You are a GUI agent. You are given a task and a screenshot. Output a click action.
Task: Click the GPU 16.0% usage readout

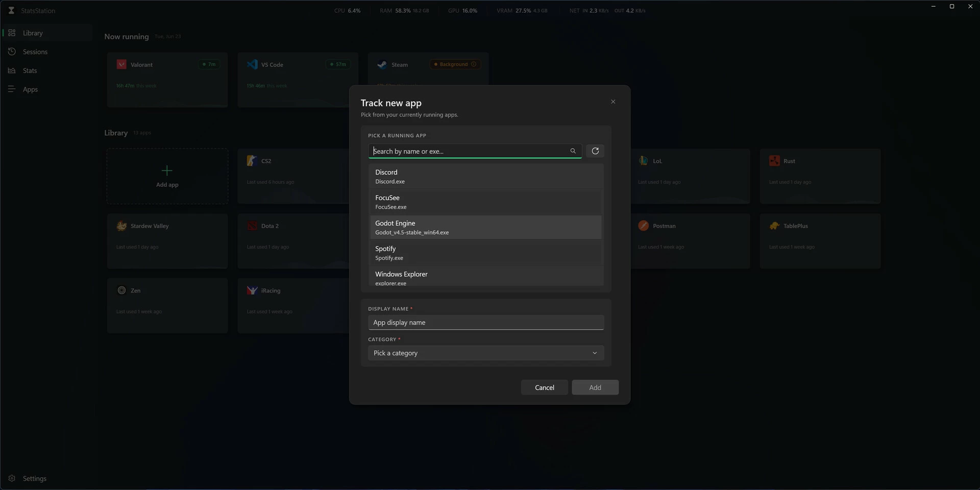(462, 10)
